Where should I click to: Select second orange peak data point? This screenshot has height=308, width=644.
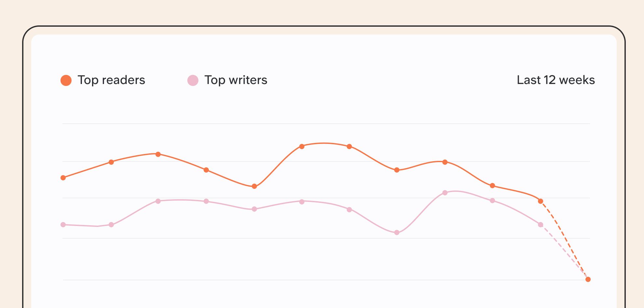coord(349,147)
